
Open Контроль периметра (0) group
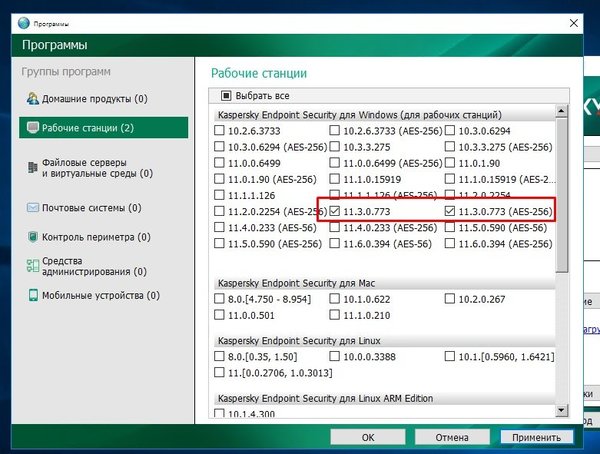pyautogui.click(x=96, y=237)
